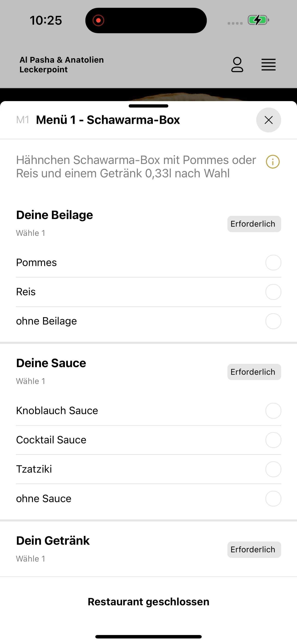The image size is (297, 644).
Task: Close the Menü 1 Schawarma-Box sheet
Action: coord(268,120)
